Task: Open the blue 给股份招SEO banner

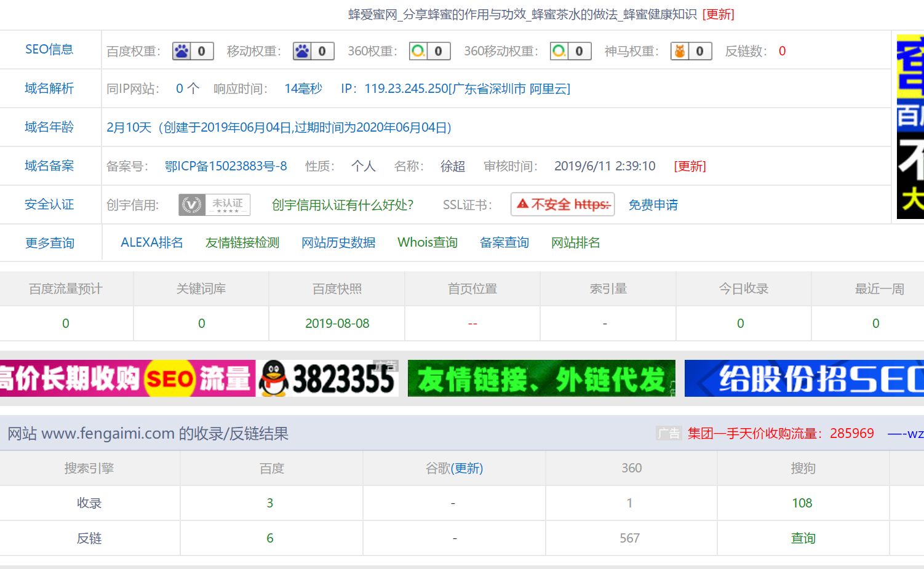Action: click(804, 378)
